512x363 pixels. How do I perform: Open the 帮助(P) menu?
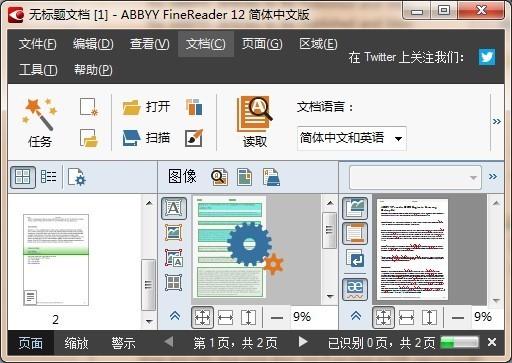[x=93, y=70]
